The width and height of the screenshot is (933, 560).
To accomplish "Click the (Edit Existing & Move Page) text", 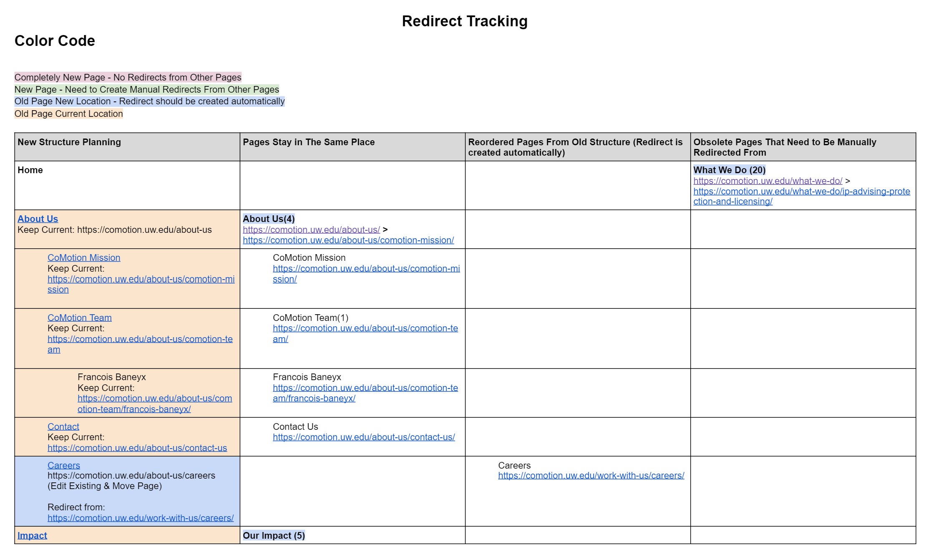I will coord(105,486).
